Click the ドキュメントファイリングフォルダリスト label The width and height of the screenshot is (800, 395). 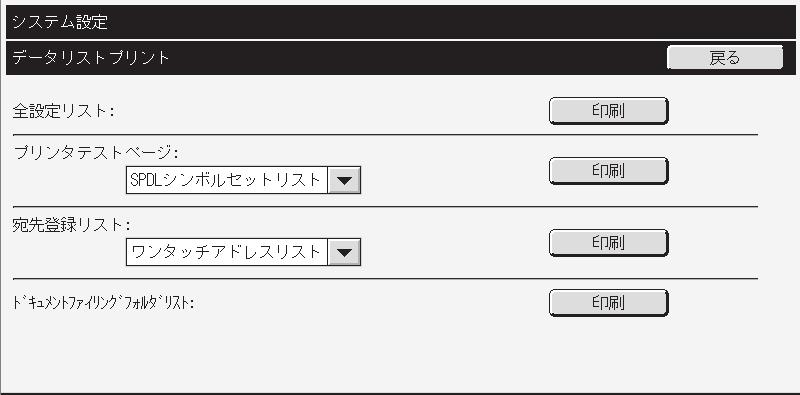point(104,303)
